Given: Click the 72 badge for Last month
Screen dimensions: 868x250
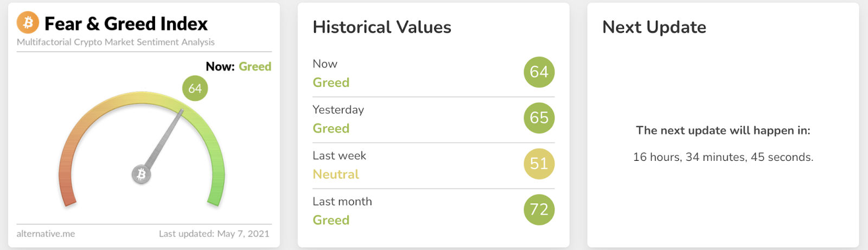Looking at the screenshot, I should pos(539,210).
